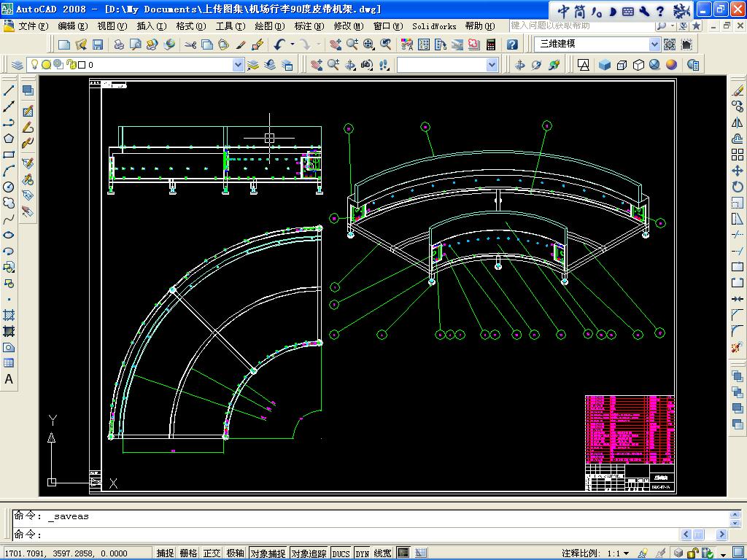Screen dimensions: 747x560
Task: Select the Polygon draw tool
Action: [x=9, y=139]
